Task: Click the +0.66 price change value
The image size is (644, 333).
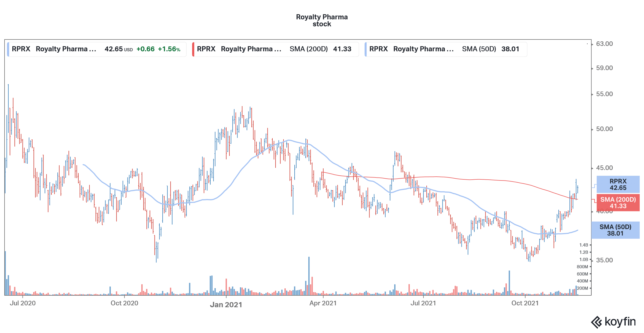Action: (x=145, y=49)
